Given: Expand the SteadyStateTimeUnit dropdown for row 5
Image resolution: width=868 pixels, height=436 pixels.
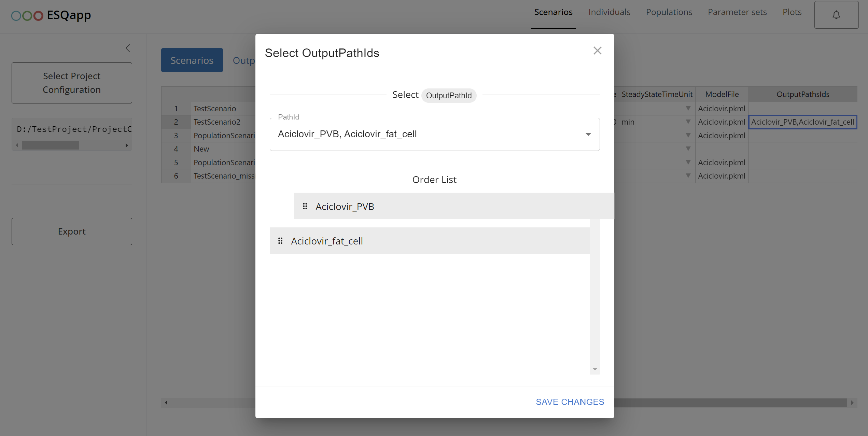Looking at the screenshot, I should click(688, 162).
